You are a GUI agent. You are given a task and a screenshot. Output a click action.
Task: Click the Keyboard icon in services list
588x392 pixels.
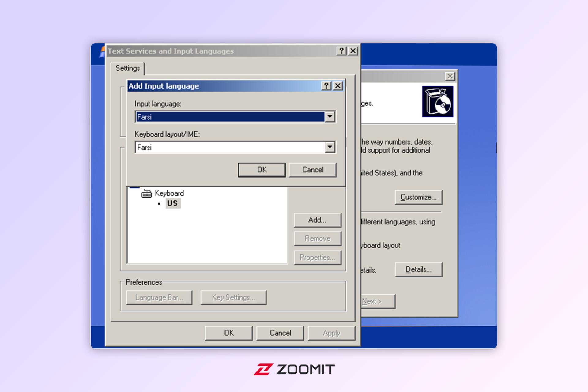[146, 193]
